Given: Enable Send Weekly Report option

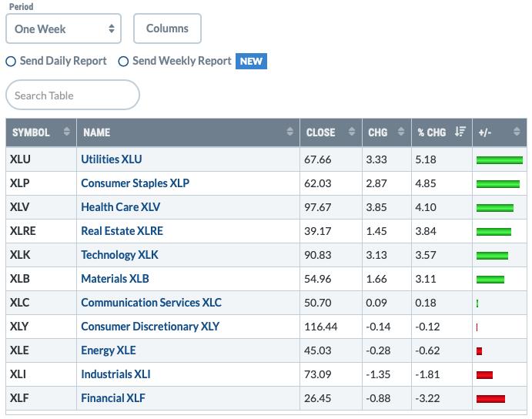Looking at the screenshot, I should pos(123,62).
